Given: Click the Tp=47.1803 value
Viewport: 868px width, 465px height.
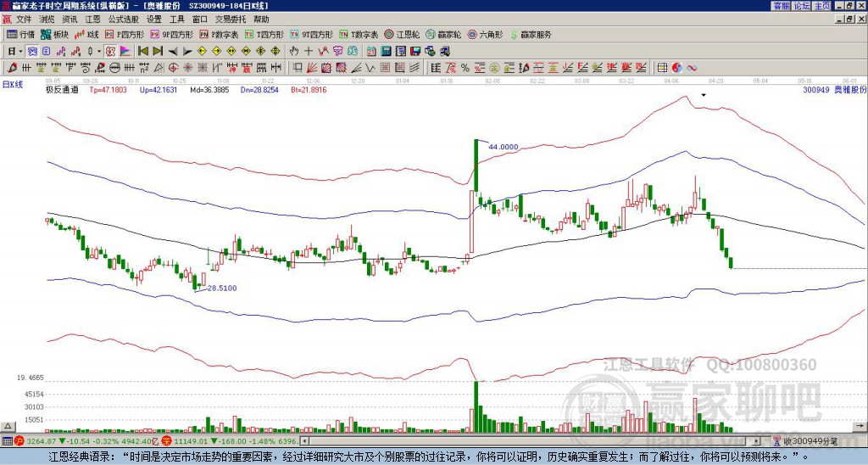Looking at the screenshot, I should click(108, 90).
